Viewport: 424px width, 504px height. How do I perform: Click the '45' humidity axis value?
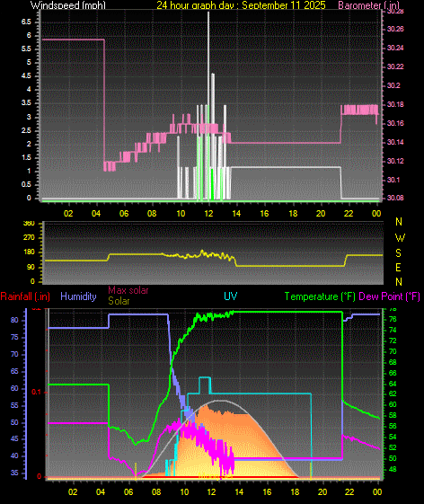pyautogui.click(x=14, y=439)
